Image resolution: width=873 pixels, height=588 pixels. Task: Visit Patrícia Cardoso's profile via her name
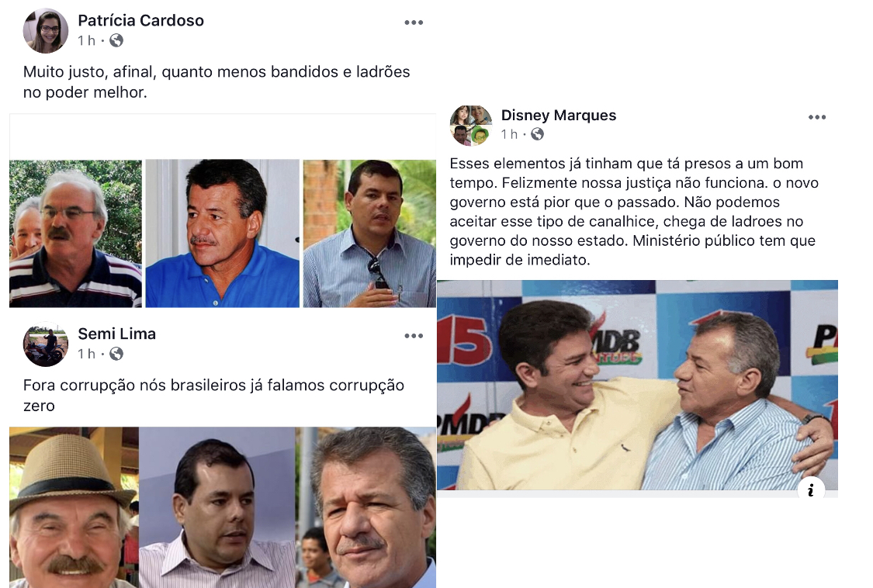141,21
